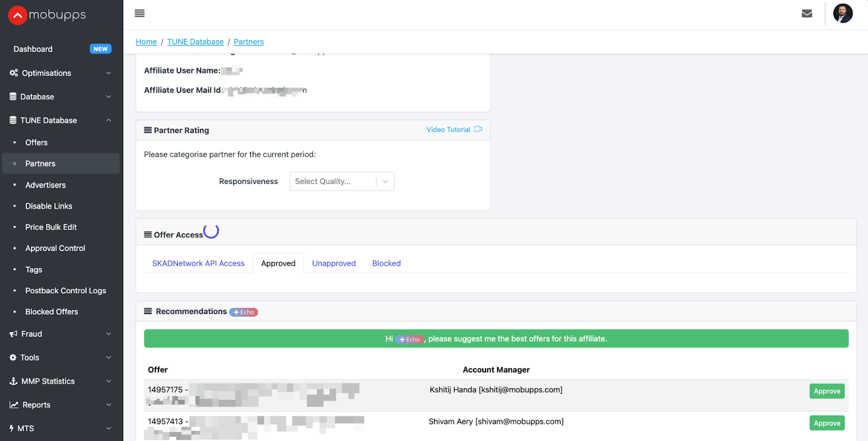This screenshot has width=868, height=441.
Task: Switch to SKADNetwork API Access tab
Action: (198, 263)
